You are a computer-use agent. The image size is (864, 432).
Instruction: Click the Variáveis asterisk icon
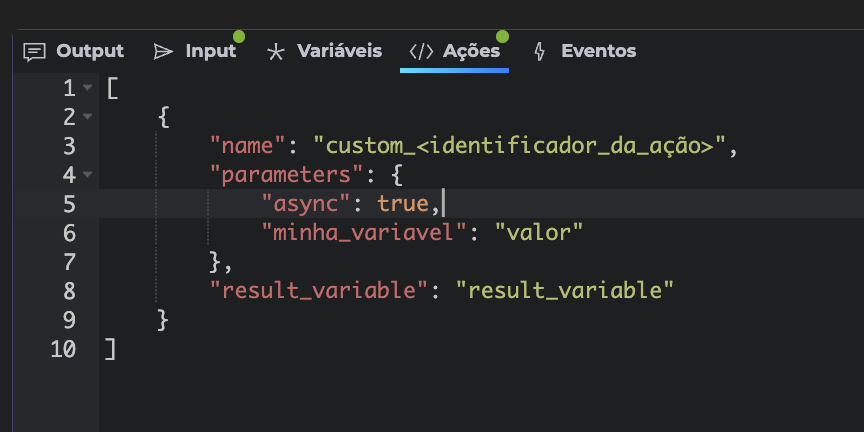pos(276,51)
